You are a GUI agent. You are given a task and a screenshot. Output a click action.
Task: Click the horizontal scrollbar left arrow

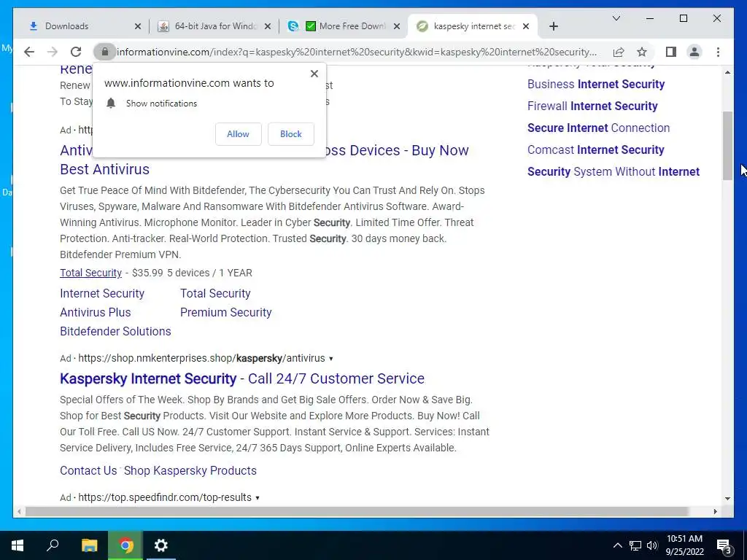[x=19, y=511]
